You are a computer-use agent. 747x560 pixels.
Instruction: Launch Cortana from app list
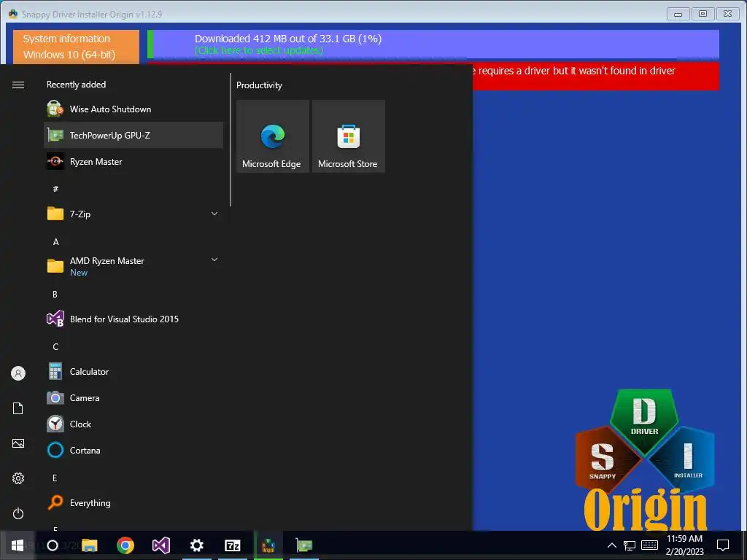133,450
